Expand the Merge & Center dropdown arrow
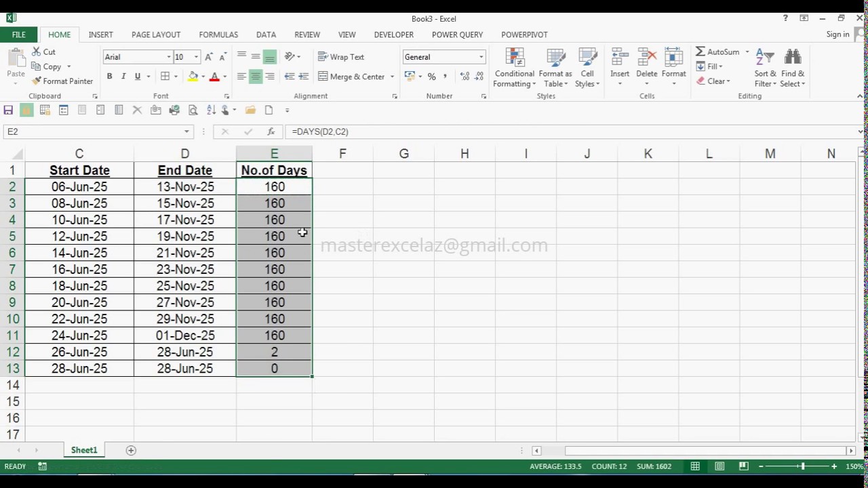Screen dimensions: 868x488 point(392,77)
